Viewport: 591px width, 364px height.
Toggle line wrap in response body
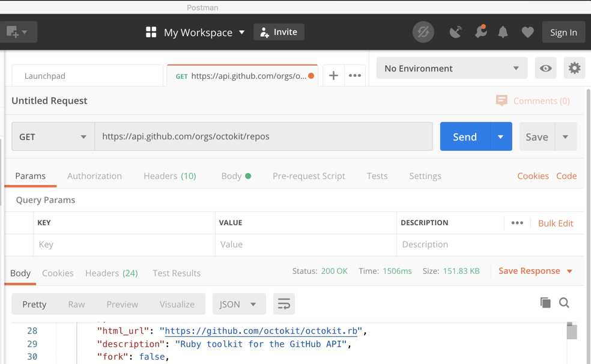(284, 304)
